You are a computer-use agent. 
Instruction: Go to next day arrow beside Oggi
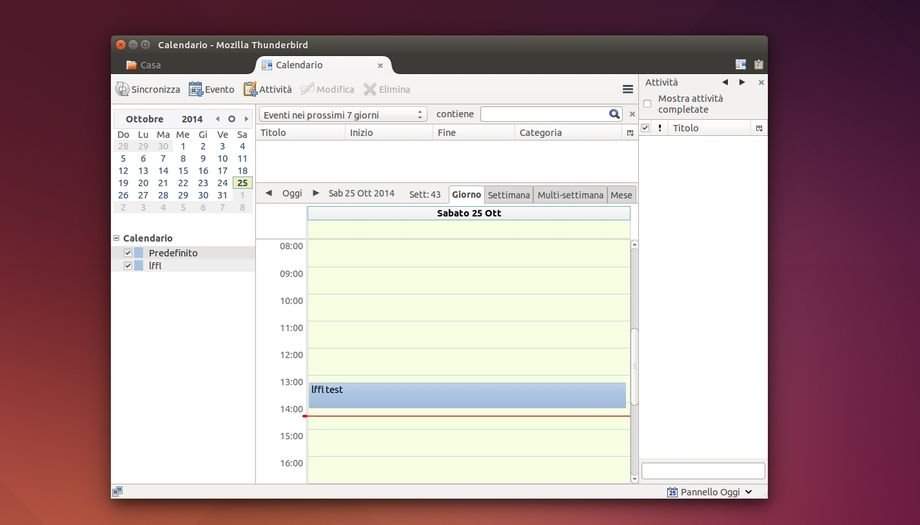click(x=316, y=193)
